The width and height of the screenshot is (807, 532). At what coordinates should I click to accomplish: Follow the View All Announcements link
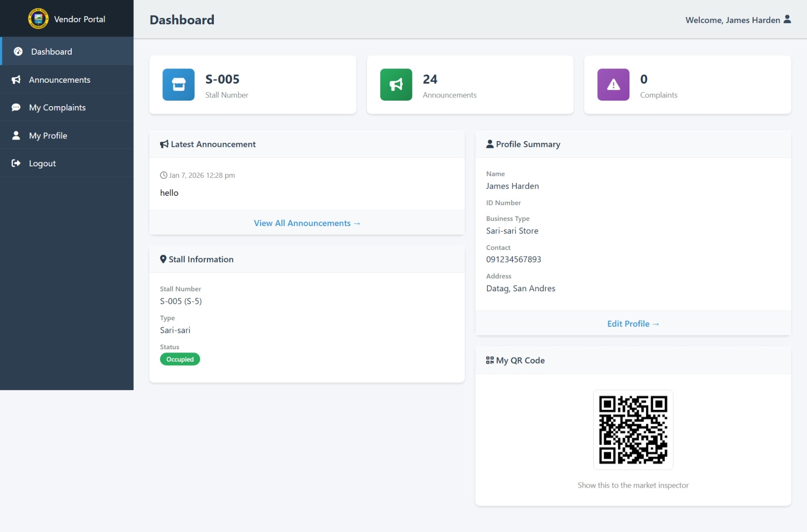click(307, 223)
